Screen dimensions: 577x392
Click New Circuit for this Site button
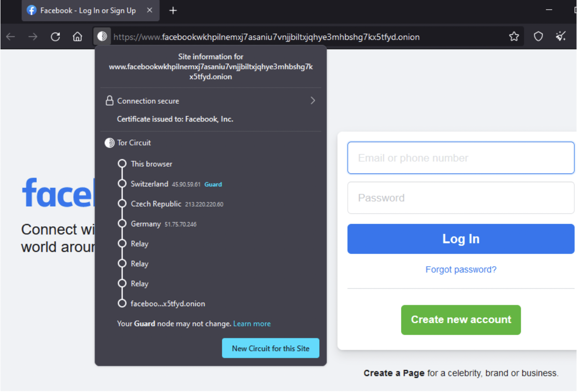coord(271,348)
